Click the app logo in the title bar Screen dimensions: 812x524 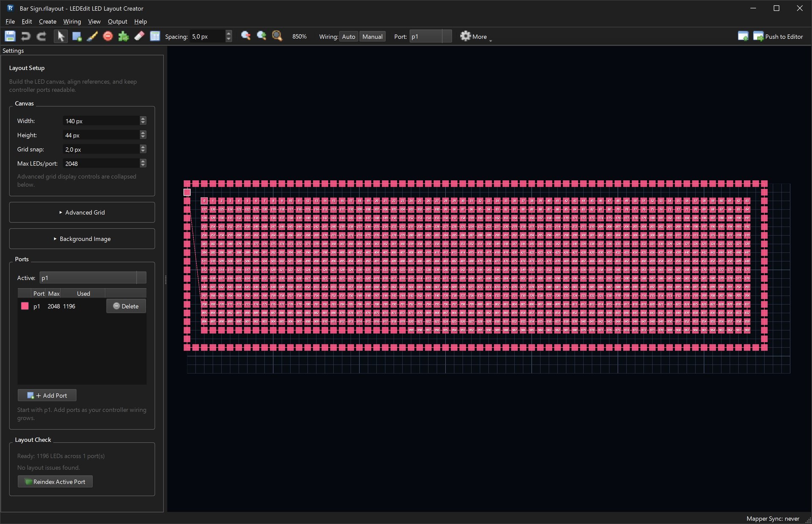(x=10, y=8)
